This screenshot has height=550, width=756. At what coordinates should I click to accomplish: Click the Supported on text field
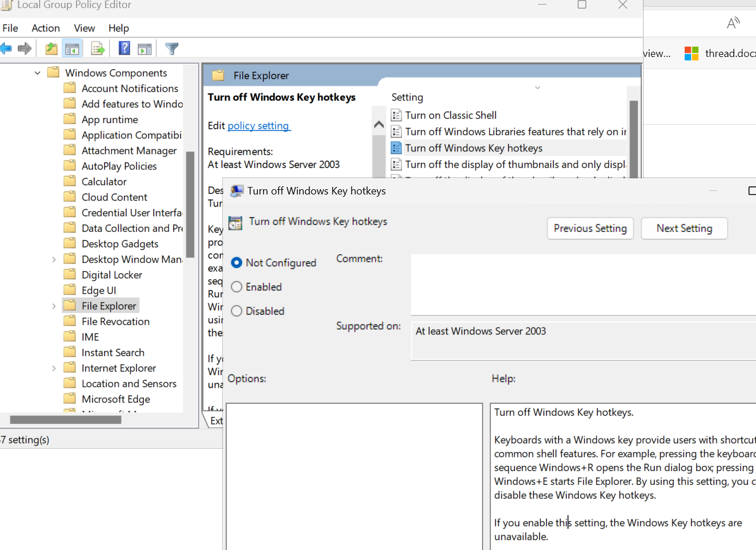pos(583,341)
